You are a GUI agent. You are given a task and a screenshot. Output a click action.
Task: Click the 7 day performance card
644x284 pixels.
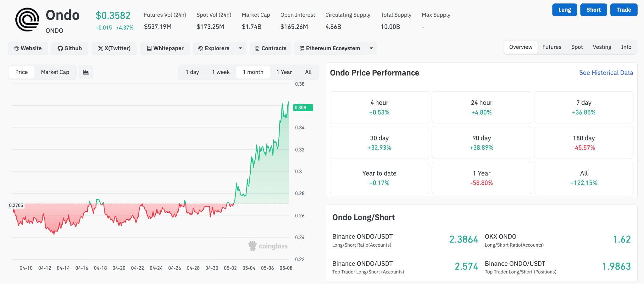pyautogui.click(x=584, y=107)
